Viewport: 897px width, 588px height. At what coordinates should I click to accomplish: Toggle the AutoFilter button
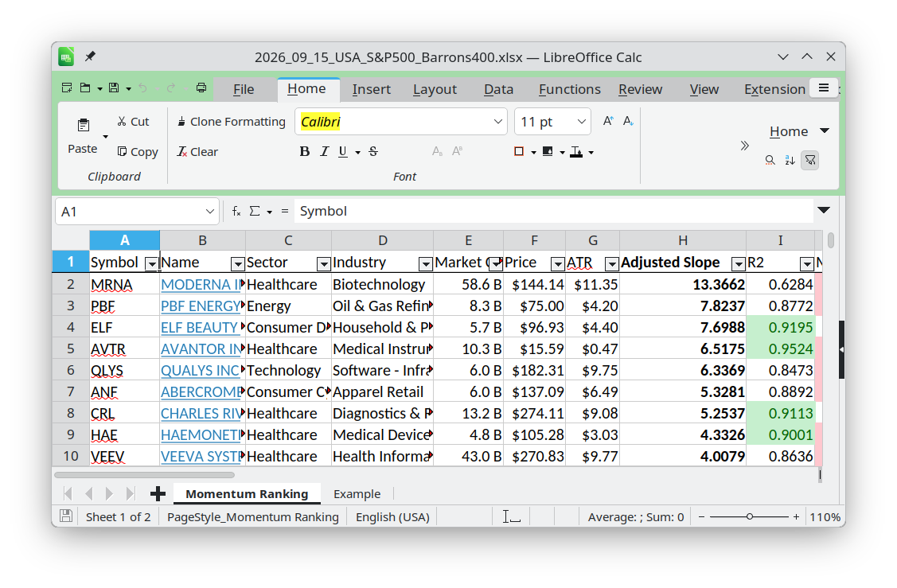pos(810,160)
